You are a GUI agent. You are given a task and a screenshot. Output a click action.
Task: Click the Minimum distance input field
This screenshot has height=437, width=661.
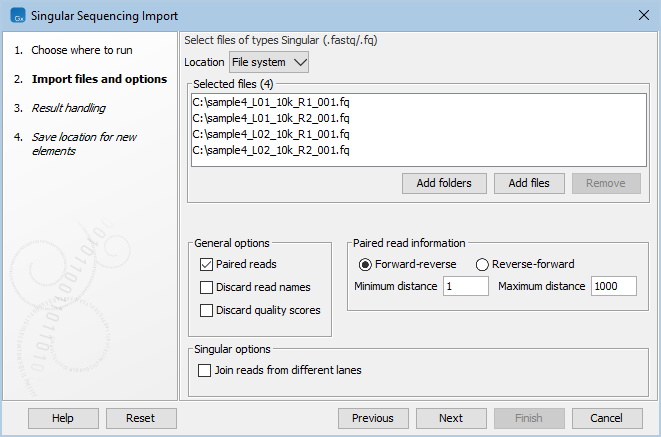pyautogui.click(x=465, y=287)
